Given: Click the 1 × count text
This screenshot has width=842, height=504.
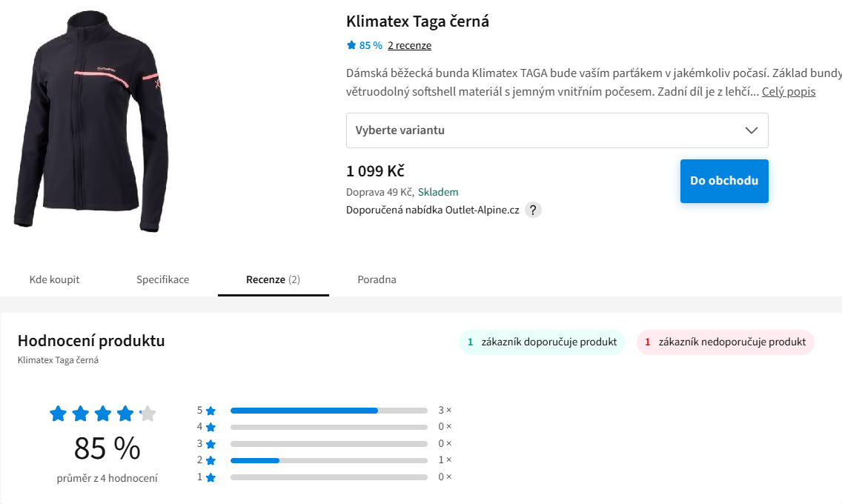Looking at the screenshot, I should tap(445, 460).
